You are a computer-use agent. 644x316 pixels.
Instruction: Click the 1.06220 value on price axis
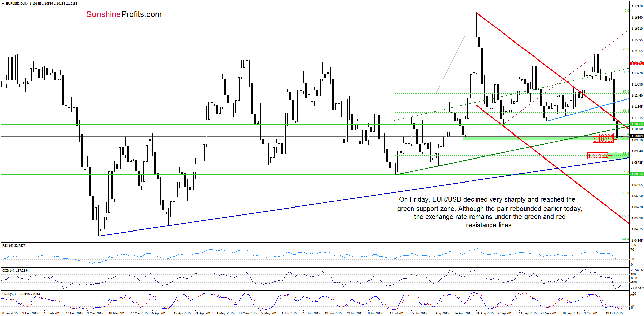coord(637,207)
